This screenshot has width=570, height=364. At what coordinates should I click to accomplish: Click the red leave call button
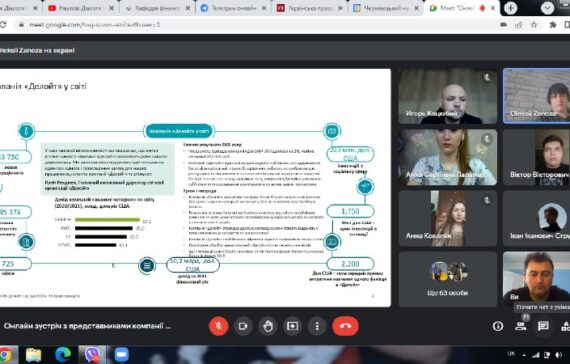pos(345,326)
